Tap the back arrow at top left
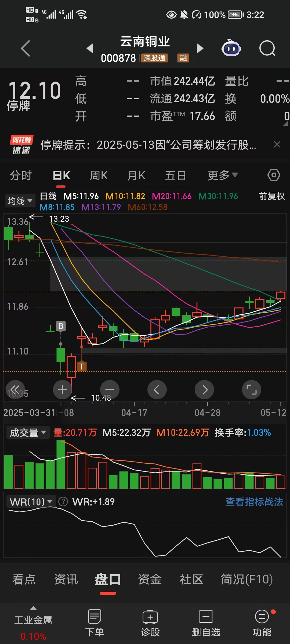This screenshot has width=290, height=644. (x=26, y=48)
